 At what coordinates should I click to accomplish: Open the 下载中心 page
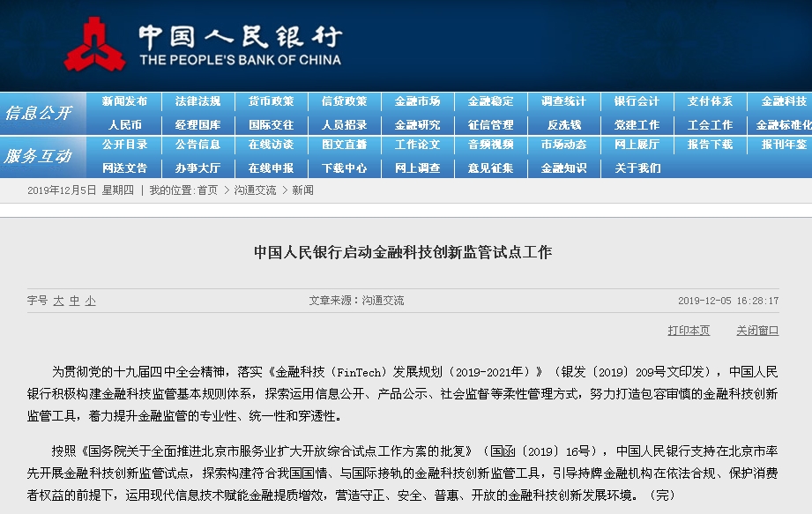click(344, 168)
